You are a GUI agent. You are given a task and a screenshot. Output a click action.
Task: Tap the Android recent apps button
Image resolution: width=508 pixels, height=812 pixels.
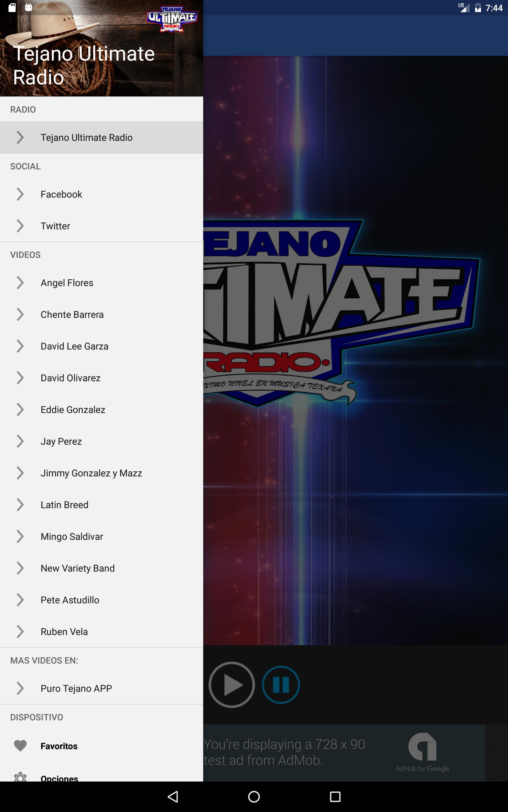pyautogui.click(x=335, y=796)
